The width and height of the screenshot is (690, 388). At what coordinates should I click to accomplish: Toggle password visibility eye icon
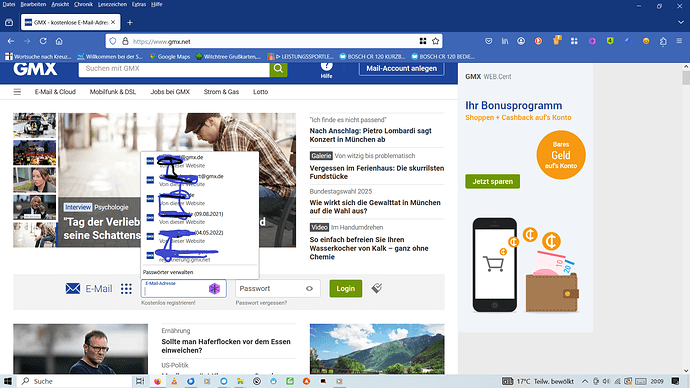[309, 289]
